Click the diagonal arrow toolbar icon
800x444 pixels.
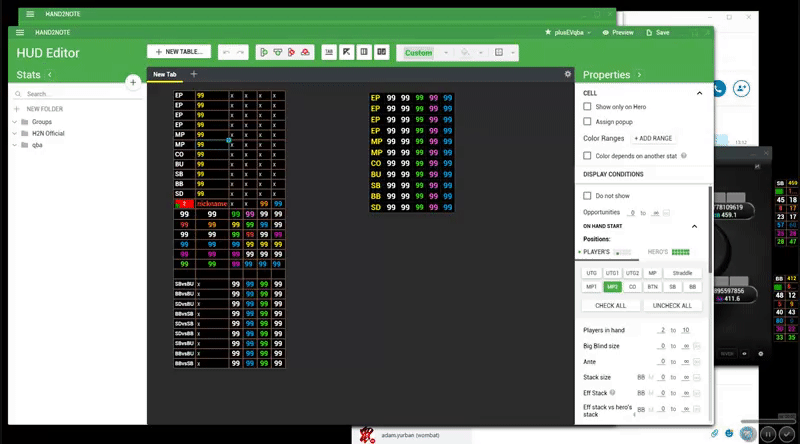pos(346,52)
